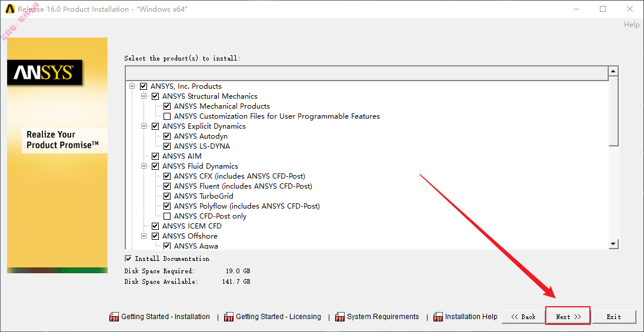The image size is (644, 332).
Task: Click the Exit button
Action: click(613, 317)
